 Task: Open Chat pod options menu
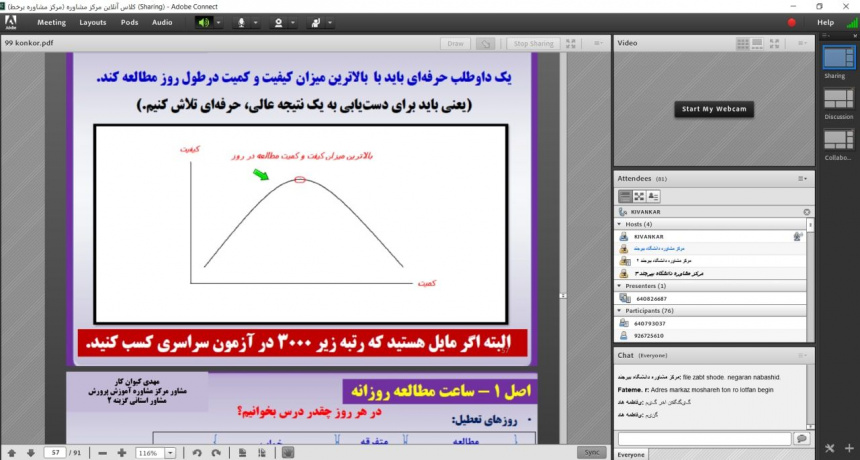(x=802, y=355)
